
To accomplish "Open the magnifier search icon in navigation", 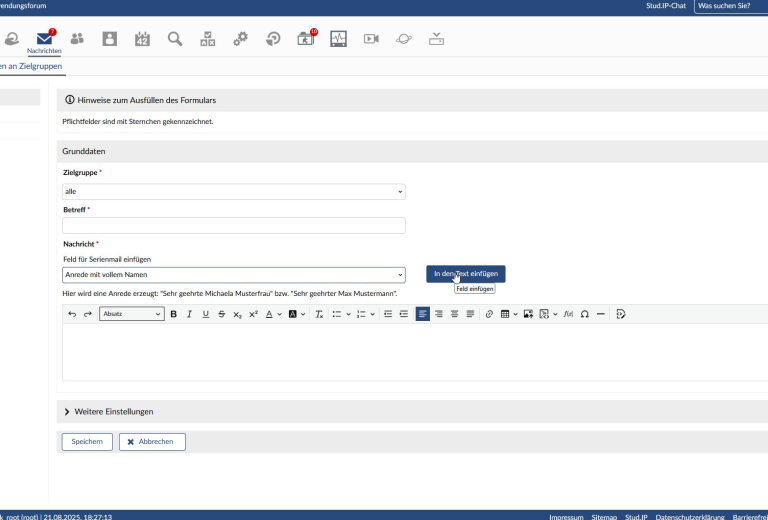I will click(x=175, y=39).
